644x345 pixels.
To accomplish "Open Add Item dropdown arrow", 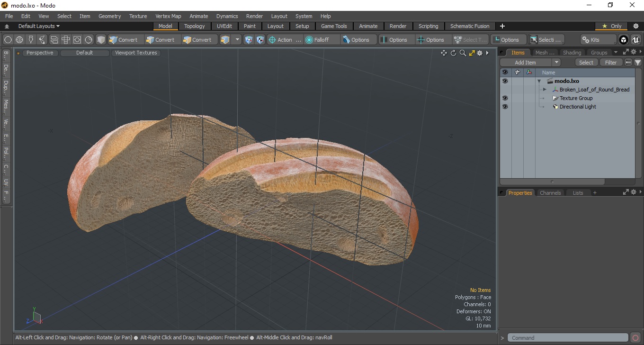I will click(556, 63).
